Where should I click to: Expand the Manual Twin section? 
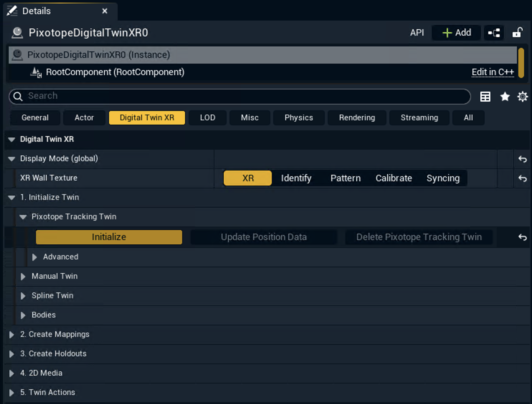[23, 276]
